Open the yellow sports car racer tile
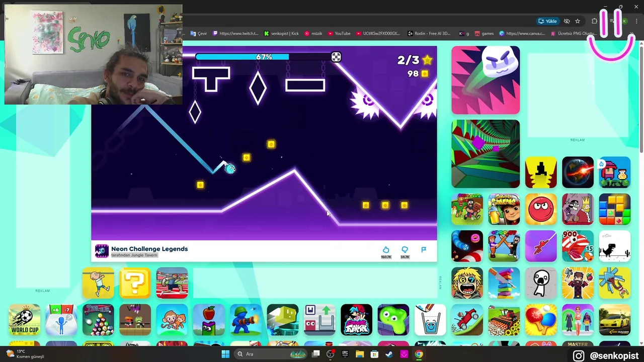The height and width of the screenshot is (362, 644). (615, 320)
